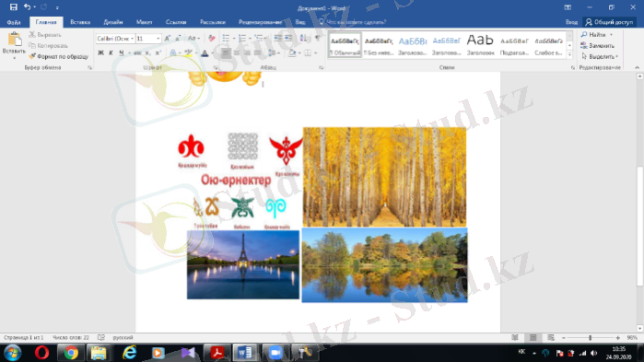The height and width of the screenshot is (362, 644).
Task: Click the Bullets list icon
Action: click(x=226, y=39)
